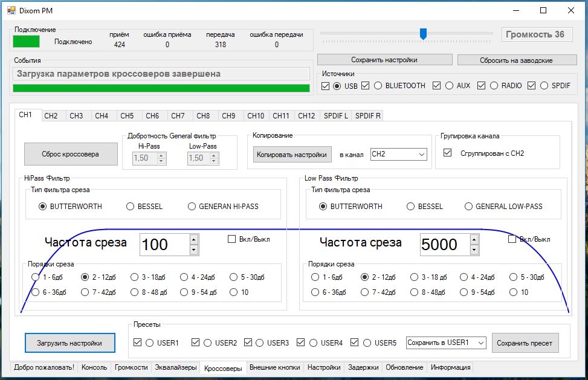Screen dimensions: 588x380
Task: Select Low Pass slope order 9 - 54дб
Action: click(464, 292)
